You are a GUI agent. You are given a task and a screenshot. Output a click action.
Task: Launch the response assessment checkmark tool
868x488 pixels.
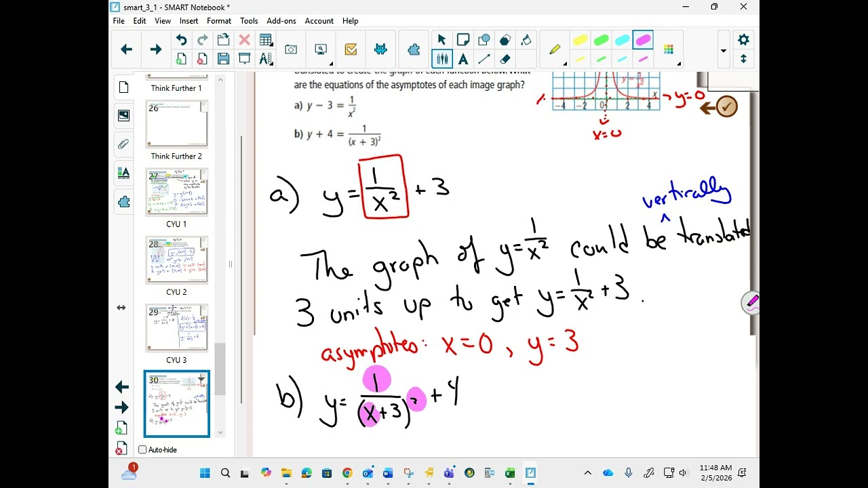351,49
